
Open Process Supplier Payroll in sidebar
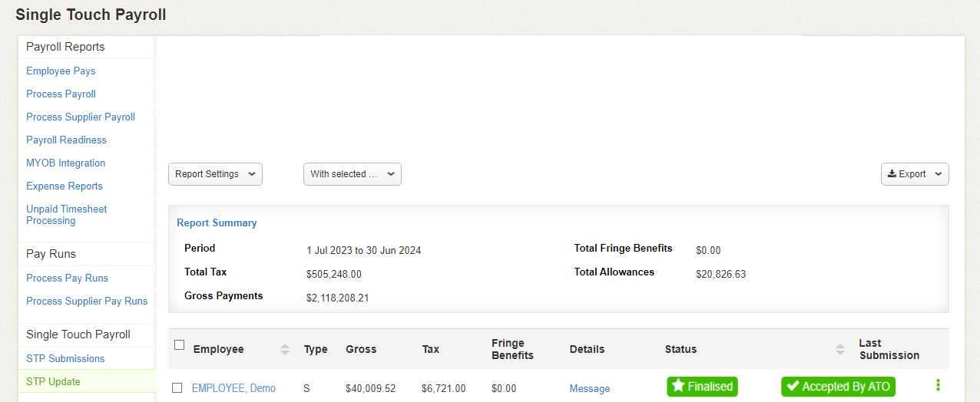pos(81,117)
